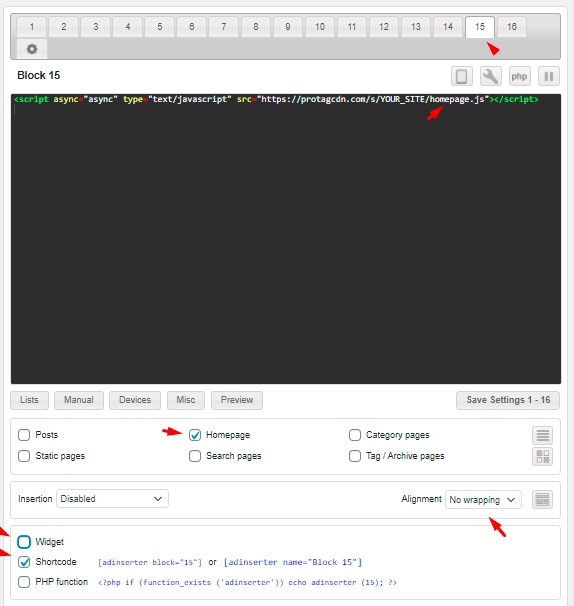This screenshot has width=574, height=606.
Task: Tick the Static pages checkbox
Action: click(x=24, y=456)
